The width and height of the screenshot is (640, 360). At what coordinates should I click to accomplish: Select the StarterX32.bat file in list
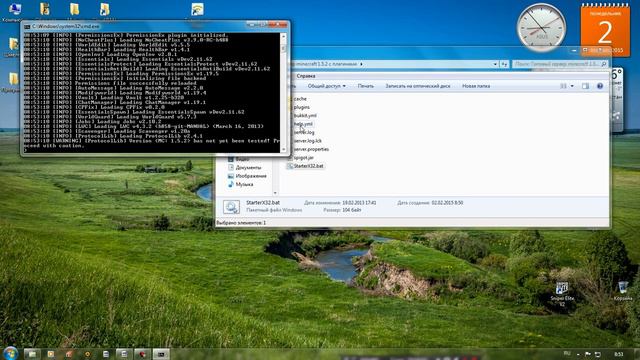pos(308,166)
